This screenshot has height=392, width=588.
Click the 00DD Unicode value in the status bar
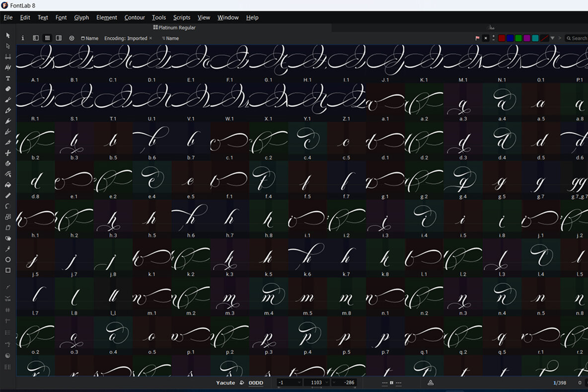pos(256,383)
